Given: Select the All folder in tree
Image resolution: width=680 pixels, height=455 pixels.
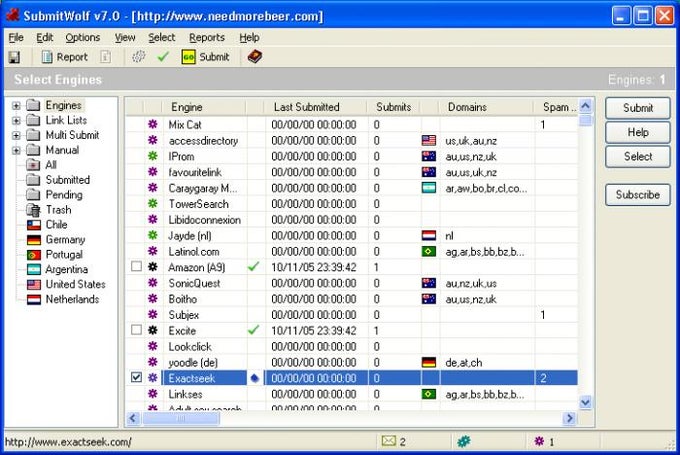Looking at the screenshot, I should click(42, 165).
